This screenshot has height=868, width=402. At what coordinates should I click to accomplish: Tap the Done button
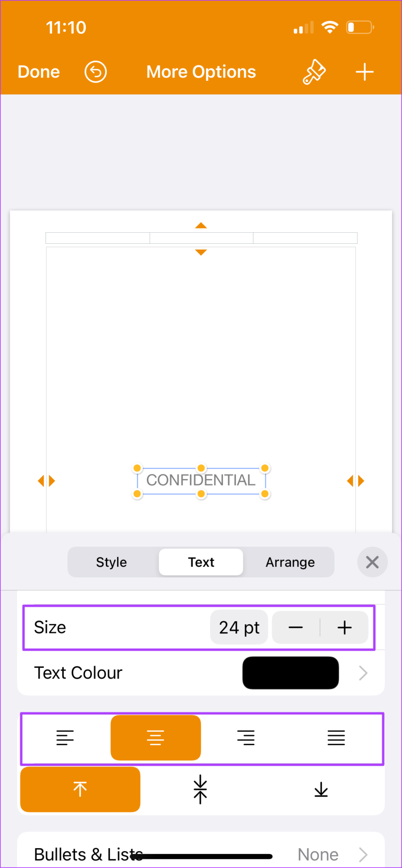(x=39, y=72)
